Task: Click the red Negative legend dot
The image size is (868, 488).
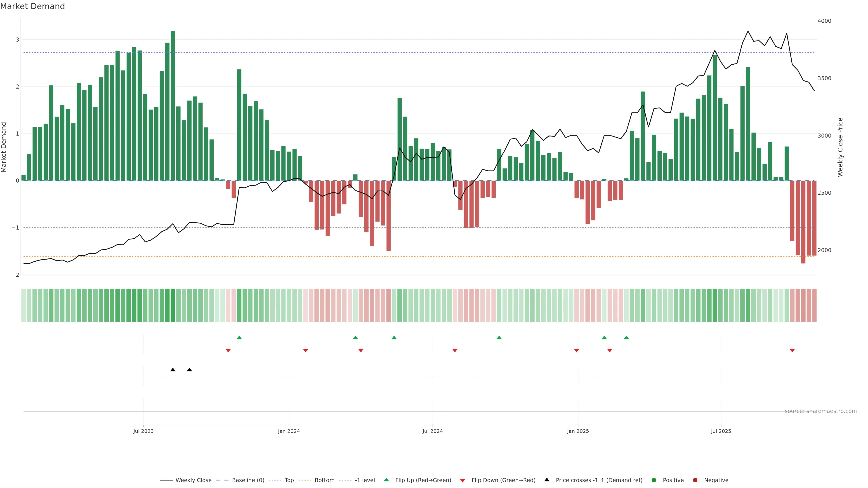Action: pyautogui.click(x=695, y=480)
